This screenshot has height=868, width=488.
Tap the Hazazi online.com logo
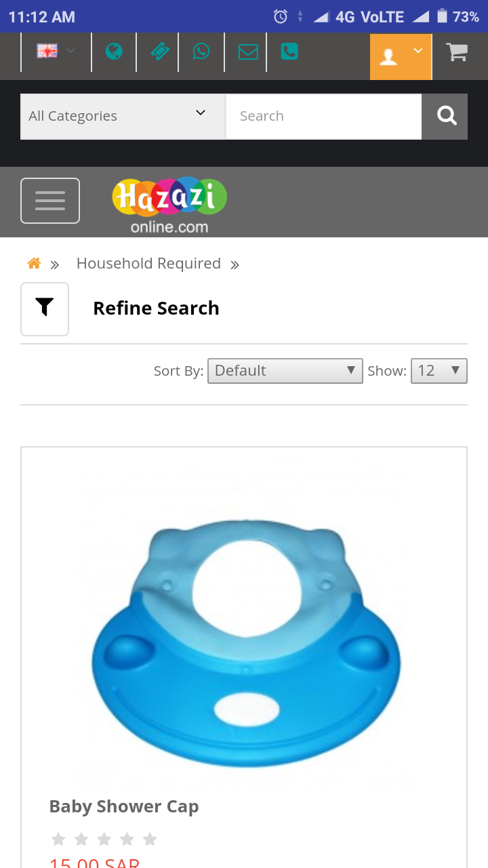pos(169,206)
